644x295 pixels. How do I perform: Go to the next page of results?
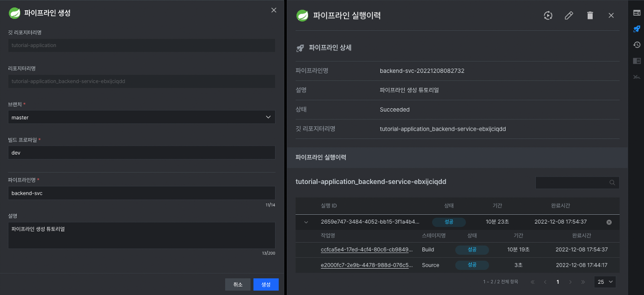[x=570, y=282]
